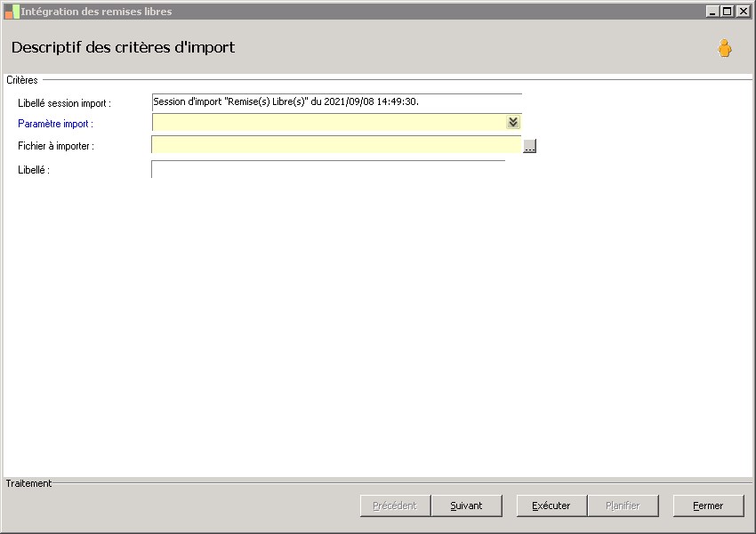
Task: Click the orange user figure icon
Action: tap(724, 48)
